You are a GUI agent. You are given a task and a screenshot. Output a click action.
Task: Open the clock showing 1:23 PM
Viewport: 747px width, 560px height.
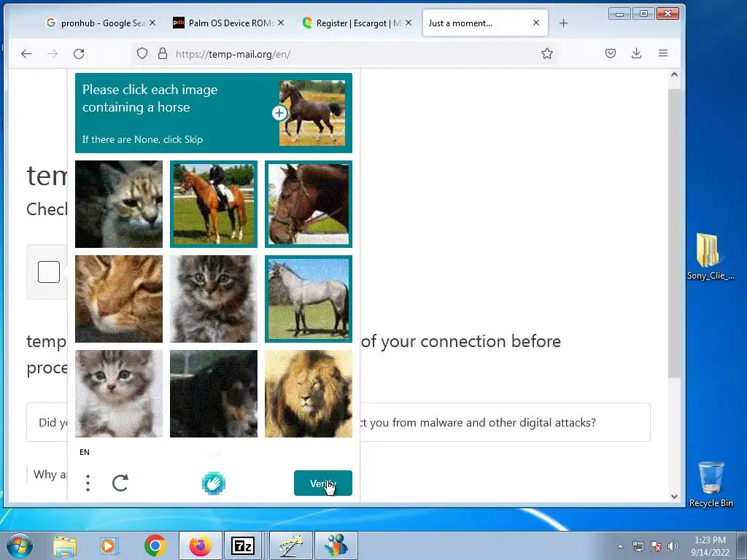pos(710,546)
